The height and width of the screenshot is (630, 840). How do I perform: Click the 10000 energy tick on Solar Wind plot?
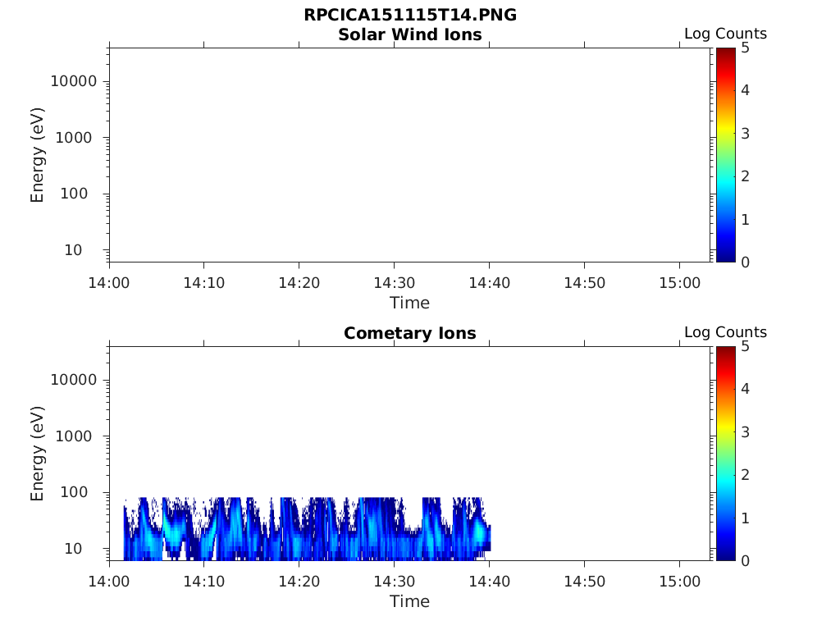pos(74,81)
